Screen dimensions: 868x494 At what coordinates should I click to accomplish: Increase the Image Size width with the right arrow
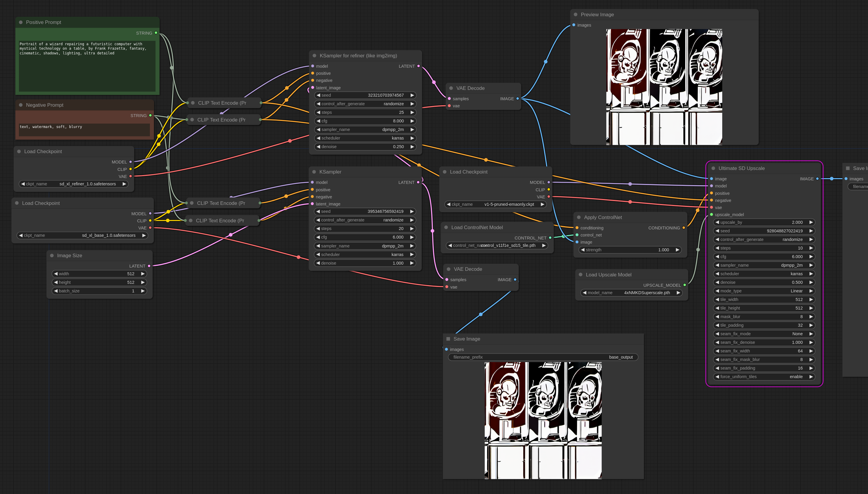143,274
